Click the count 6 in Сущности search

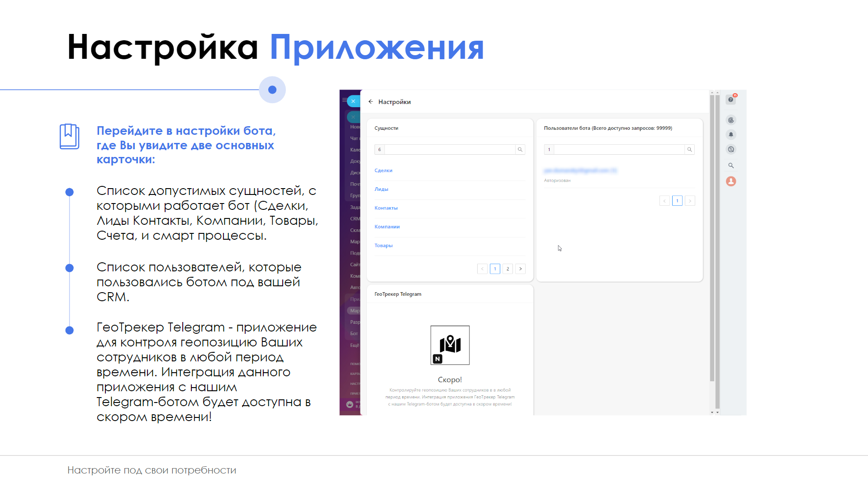(379, 150)
